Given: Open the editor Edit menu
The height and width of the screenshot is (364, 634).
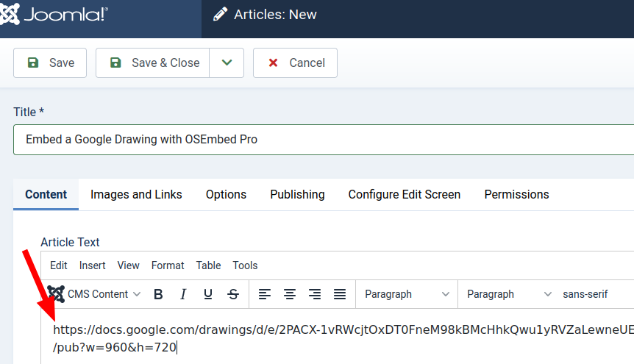Looking at the screenshot, I should (59, 265).
